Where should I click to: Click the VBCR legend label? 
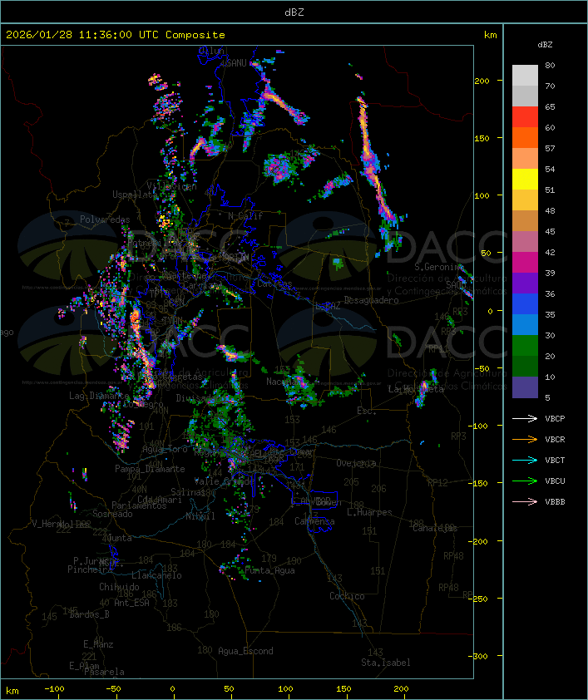pos(555,439)
